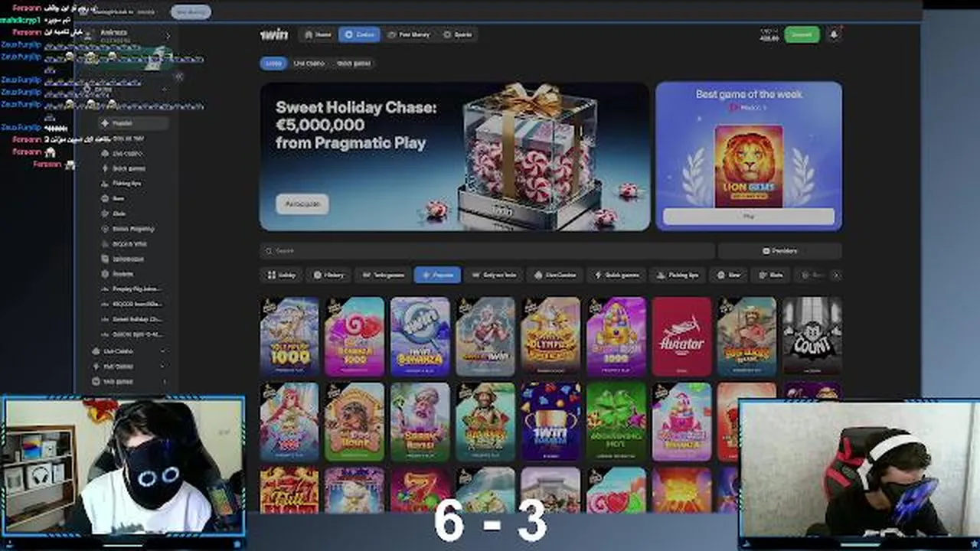This screenshot has height=551, width=980.
Task: Select the Popular category chip
Action: pyautogui.click(x=438, y=275)
